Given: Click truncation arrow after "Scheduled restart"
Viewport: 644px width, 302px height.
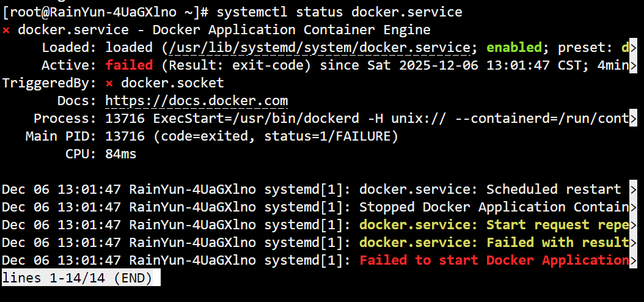Looking at the screenshot, I should 633,190.
